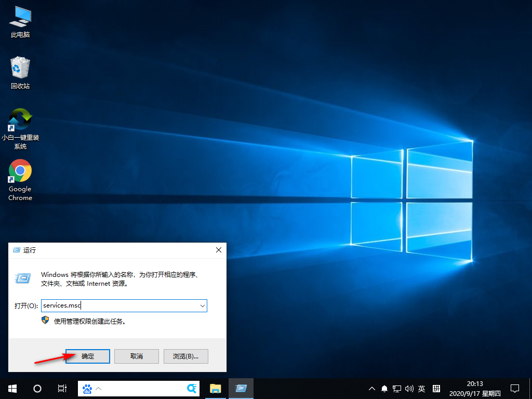Expand the 打开 command history dropdown

[202, 306]
